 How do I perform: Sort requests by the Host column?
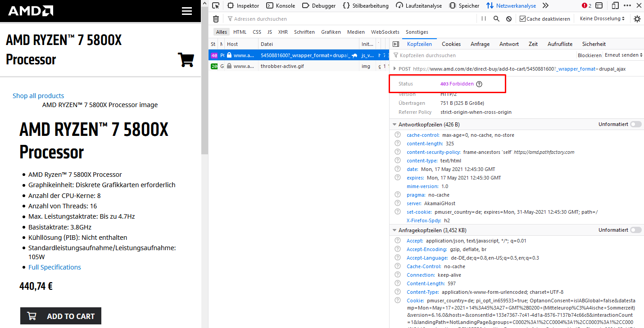241,44
